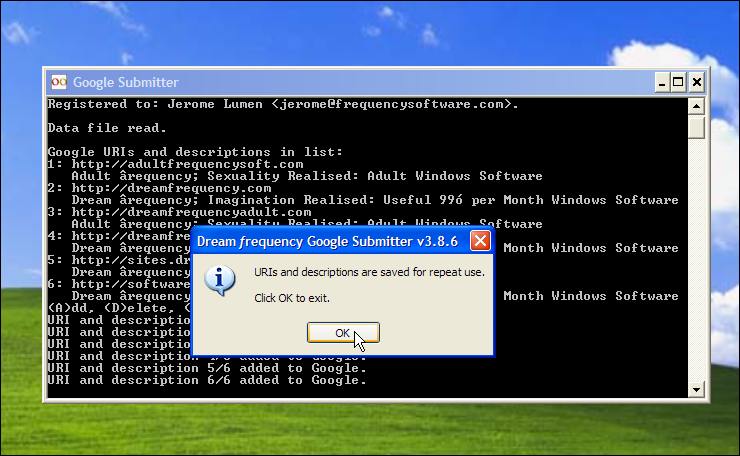Click the console scrollbar thumb
Screen dimensions: 740x456
(x=697, y=127)
